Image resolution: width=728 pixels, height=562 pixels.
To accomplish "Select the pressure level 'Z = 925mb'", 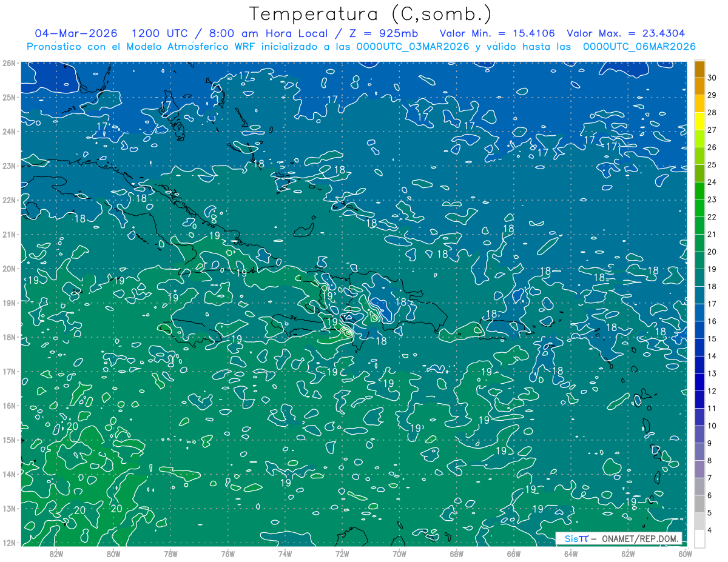I will click(383, 33).
